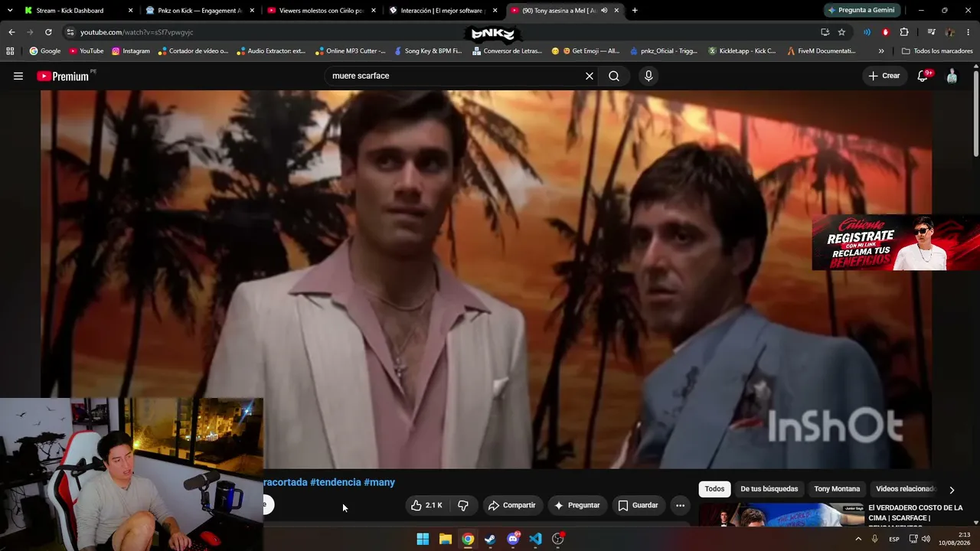Save video with the Guardar button

pyautogui.click(x=638, y=505)
